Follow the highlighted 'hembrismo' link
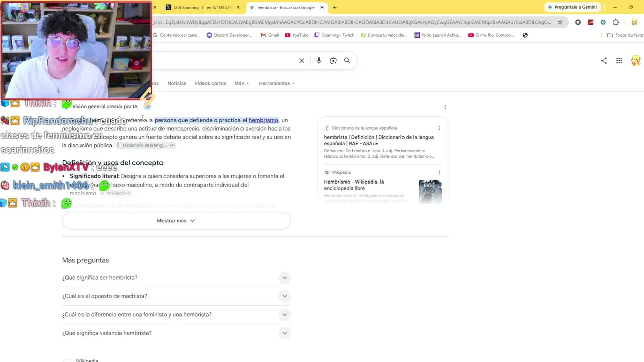The image size is (644, 362). tap(263, 120)
